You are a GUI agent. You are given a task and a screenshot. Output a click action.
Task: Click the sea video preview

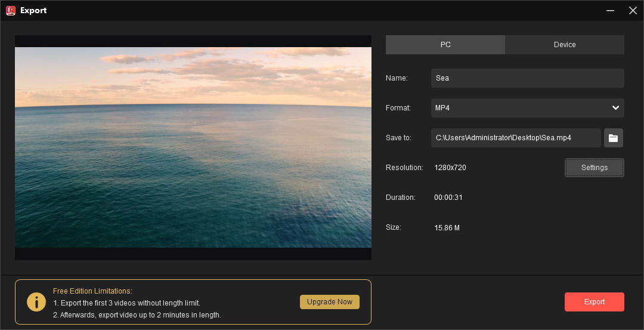pos(193,147)
